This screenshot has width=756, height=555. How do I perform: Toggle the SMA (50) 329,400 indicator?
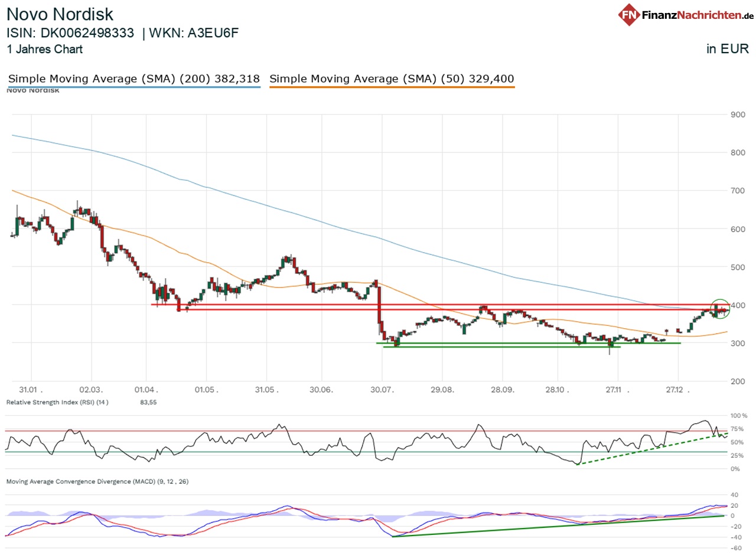[x=392, y=79]
